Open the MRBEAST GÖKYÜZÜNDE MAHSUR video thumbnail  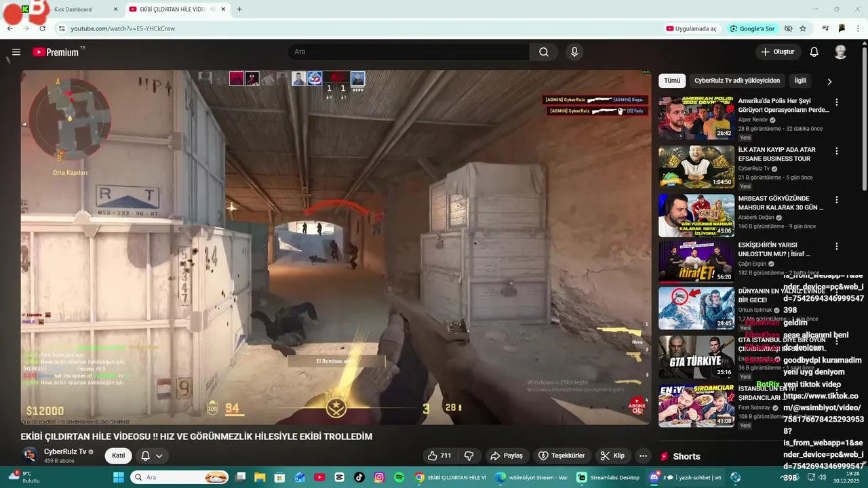696,216
